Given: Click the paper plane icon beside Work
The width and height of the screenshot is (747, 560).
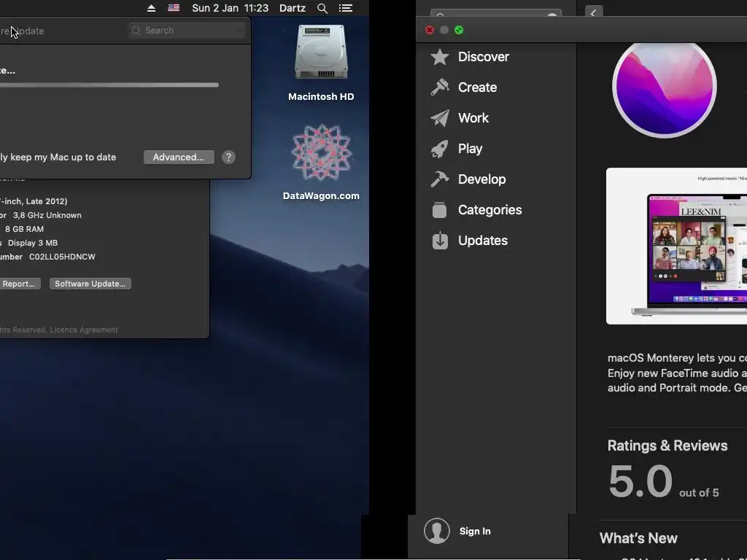Looking at the screenshot, I should [x=439, y=118].
